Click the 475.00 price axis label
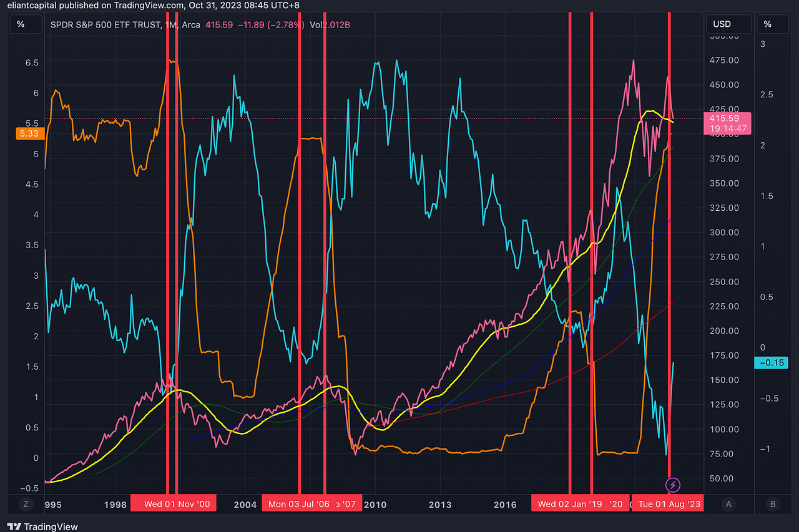Viewport: 799px width, 532px height. click(x=724, y=60)
